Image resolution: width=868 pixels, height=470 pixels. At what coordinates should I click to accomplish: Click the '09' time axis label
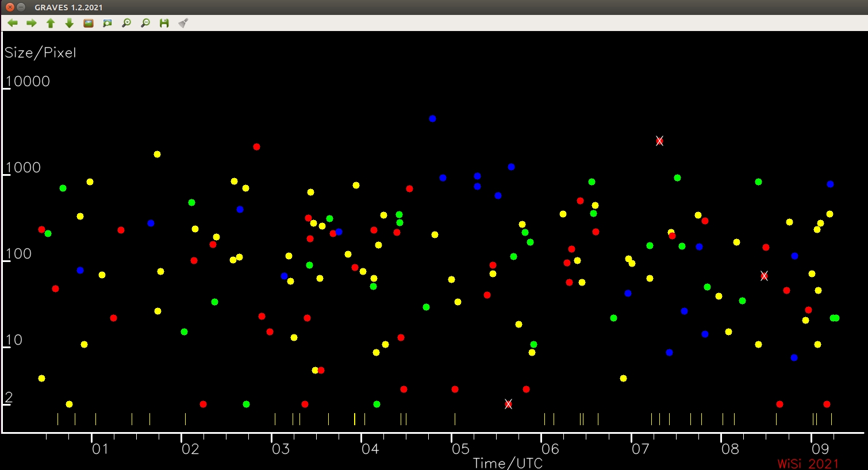tap(820, 449)
